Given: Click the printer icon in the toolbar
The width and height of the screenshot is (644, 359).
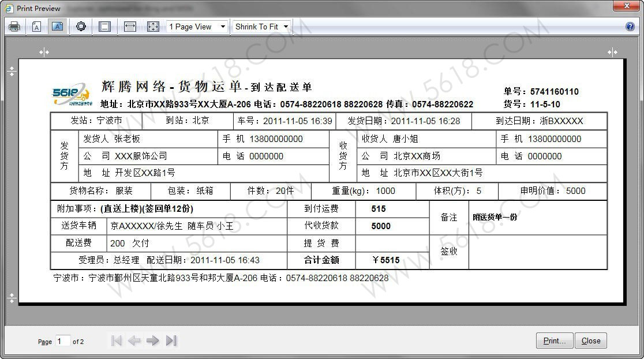Looking at the screenshot, I should coord(14,27).
